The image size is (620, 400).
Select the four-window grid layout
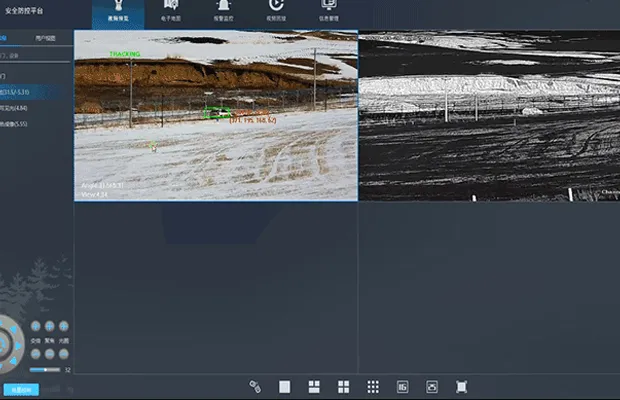[343, 386]
